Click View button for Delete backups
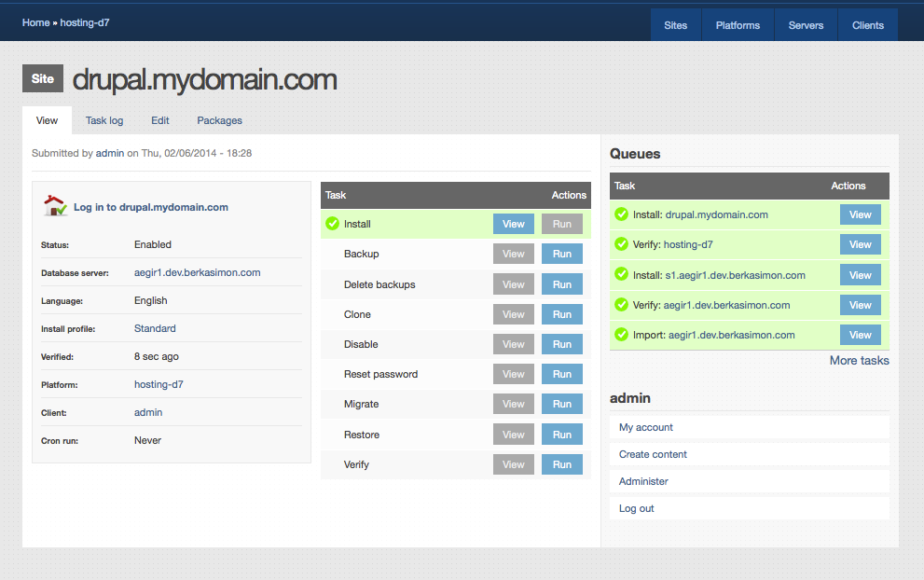Viewport: 924px width, 580px height. coord(513,284)
